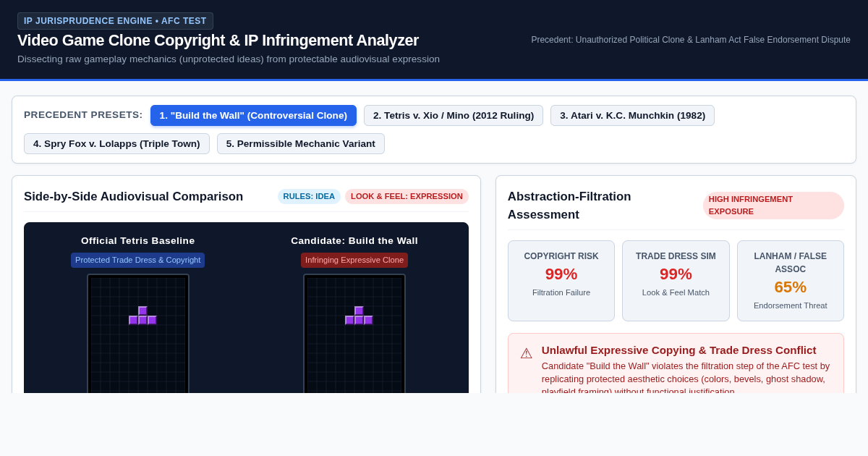Click the Protected Trade Dress & Copyright label
The image size is (868, 456).
pyautogui.click(x=138, y=260)
